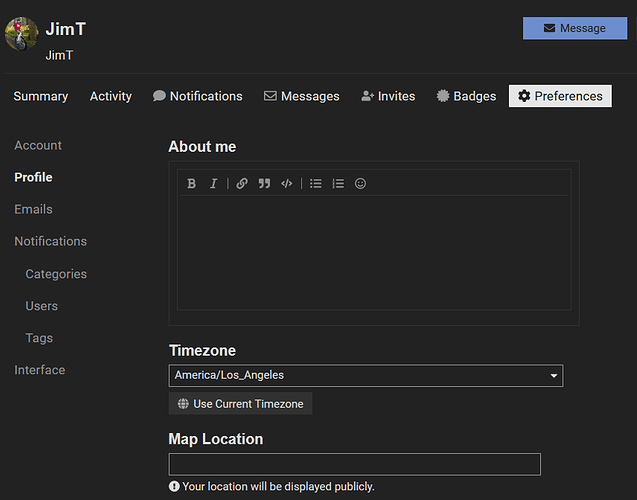Open the Messages tab

pyautogui.click(x=302, y=96)
